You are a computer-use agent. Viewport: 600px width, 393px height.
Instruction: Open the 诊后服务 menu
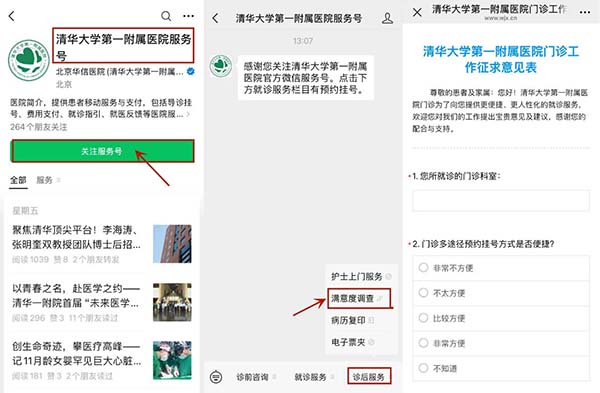pos(369,377)
